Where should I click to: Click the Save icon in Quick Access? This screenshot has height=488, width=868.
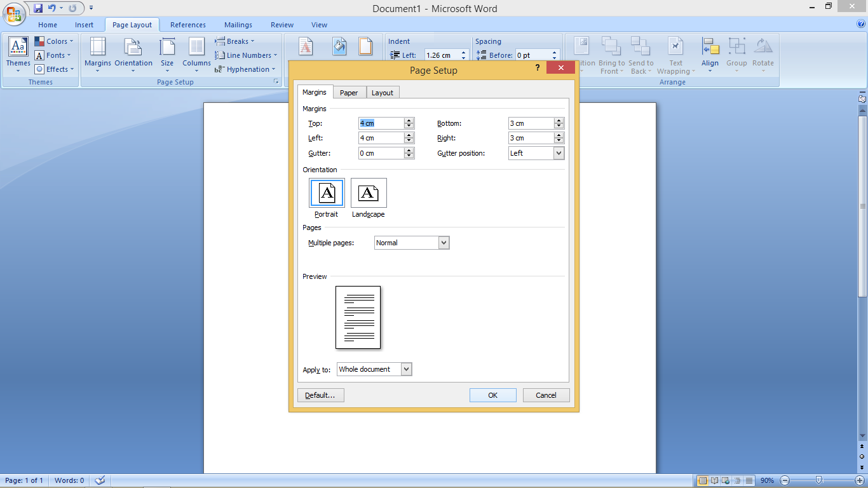pos(38,8)
